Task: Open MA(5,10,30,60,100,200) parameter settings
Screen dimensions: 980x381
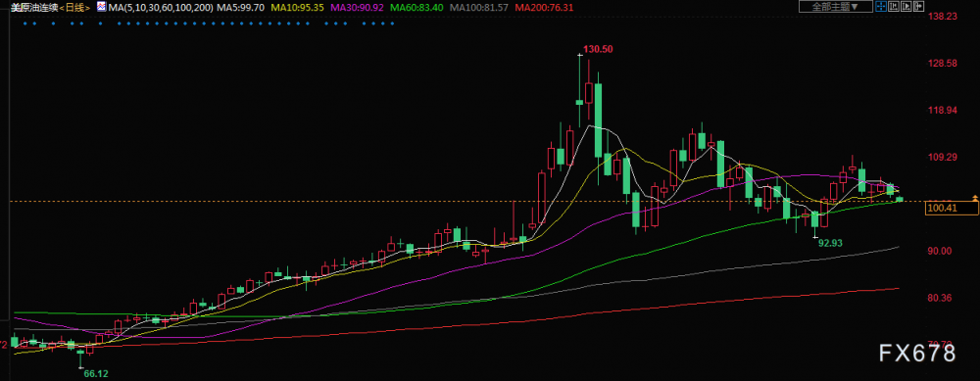Action: click(x=160, y=8)
